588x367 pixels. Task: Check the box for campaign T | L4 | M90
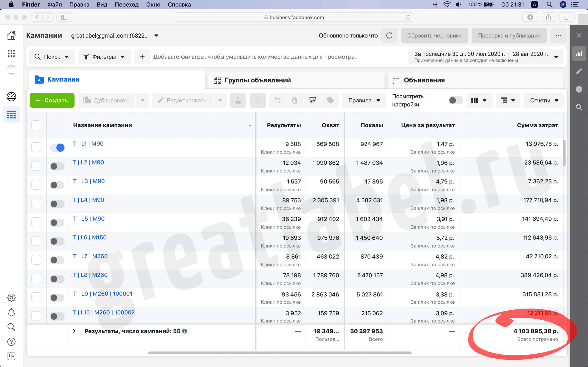click(37, 203)
